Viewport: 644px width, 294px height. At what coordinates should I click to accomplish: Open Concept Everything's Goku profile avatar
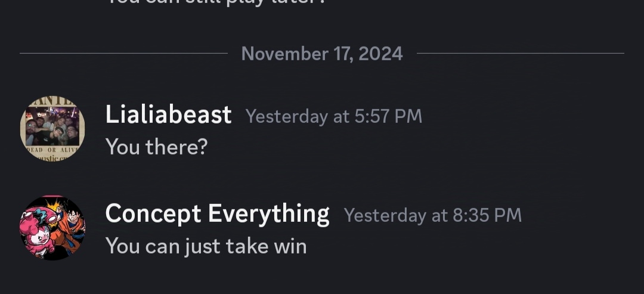[x=52, y=228]
